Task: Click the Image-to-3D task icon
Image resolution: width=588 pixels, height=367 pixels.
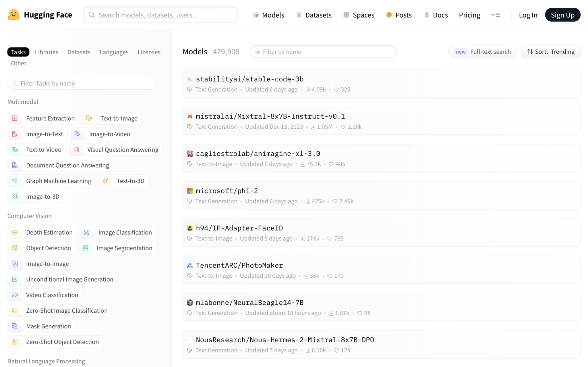Action: [15, 197]
